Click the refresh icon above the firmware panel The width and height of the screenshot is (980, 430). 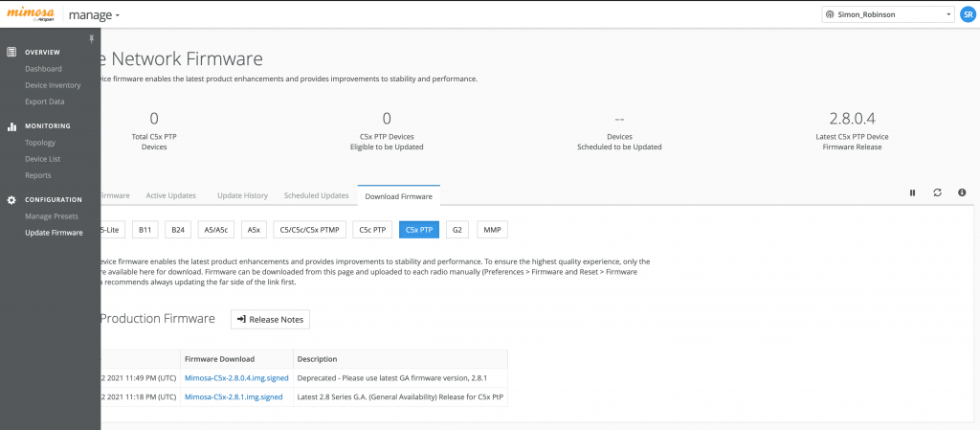coord(937,192)
